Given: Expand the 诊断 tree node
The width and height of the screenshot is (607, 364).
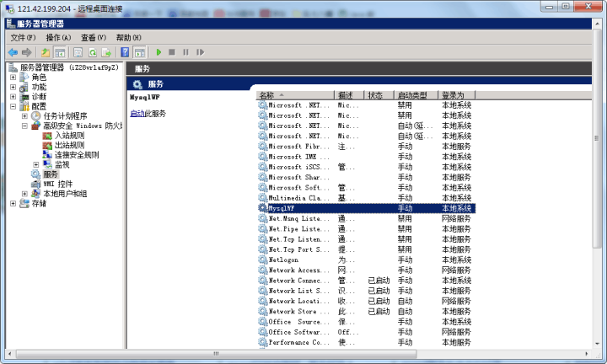Looking at the screenshot, I should coord(13,96).
